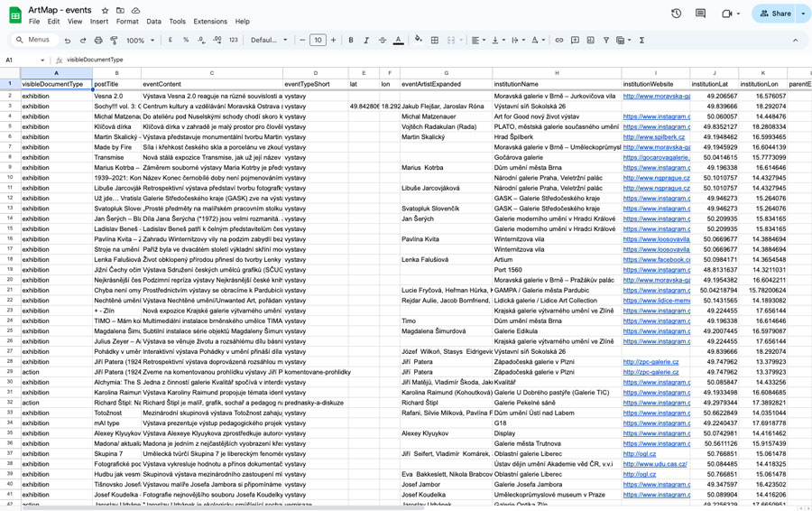
Task: Open the View menu
Action: (75, 22)
